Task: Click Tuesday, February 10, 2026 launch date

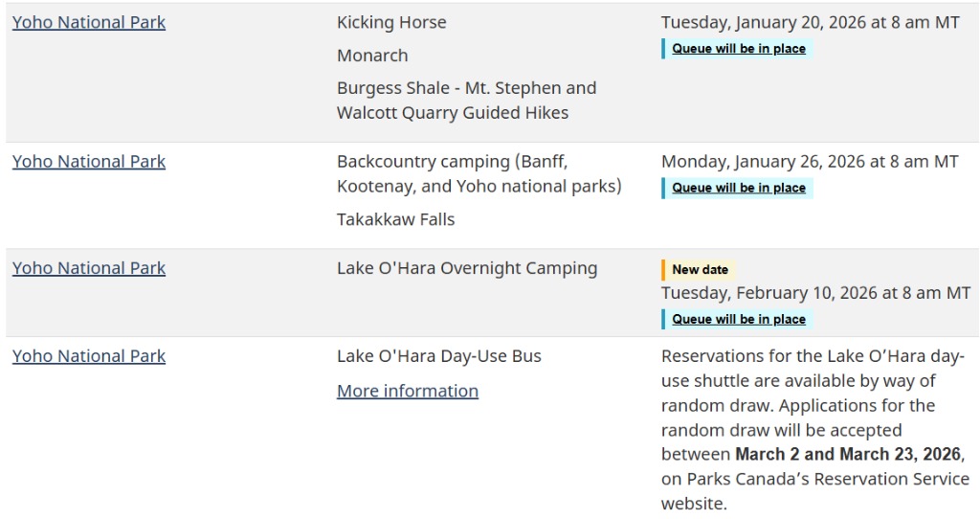Action: pyautogui.click(x=815, y=293)
